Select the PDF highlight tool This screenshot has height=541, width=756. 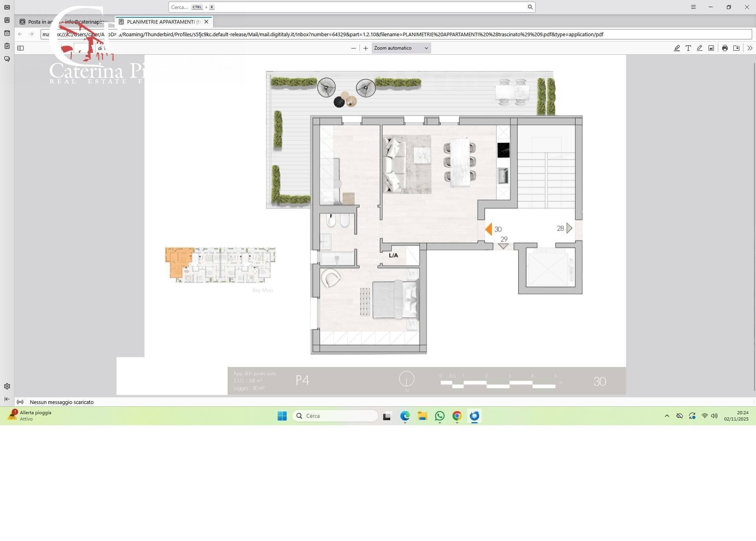[676, 48]
